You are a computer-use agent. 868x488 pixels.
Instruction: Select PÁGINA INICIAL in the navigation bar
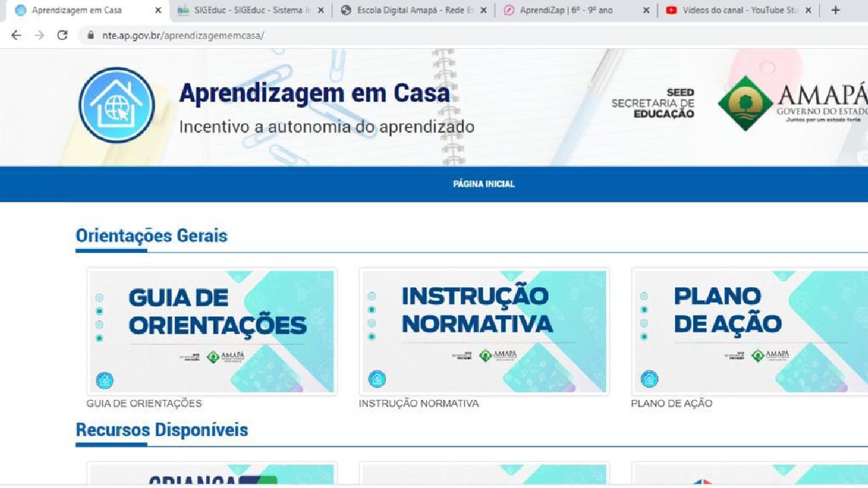click(x=484, y=184)
